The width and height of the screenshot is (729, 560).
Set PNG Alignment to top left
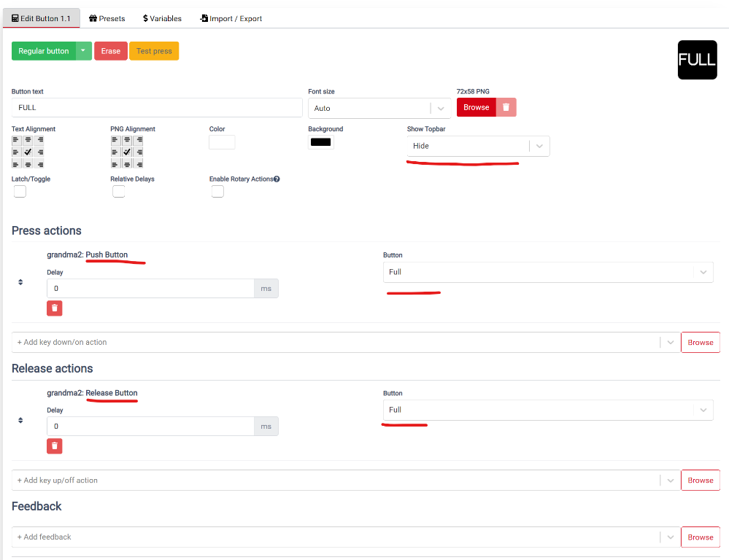click(x=116, y=140)
